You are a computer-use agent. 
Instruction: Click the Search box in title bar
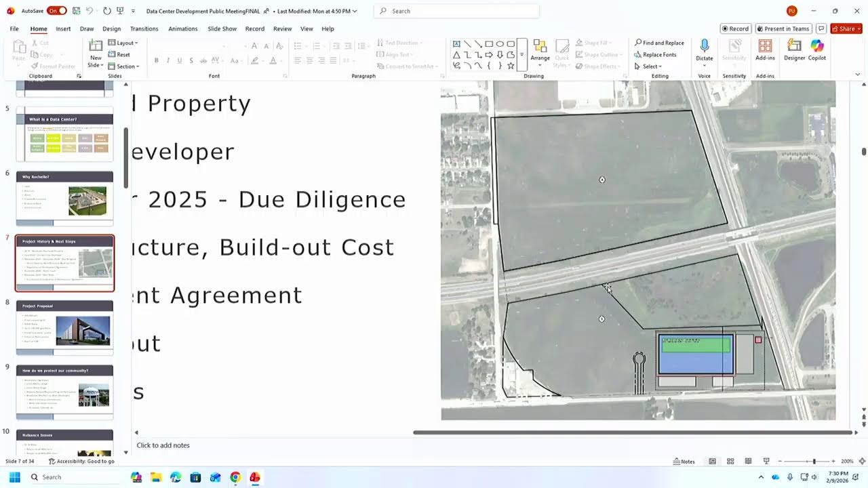[456, 11]
